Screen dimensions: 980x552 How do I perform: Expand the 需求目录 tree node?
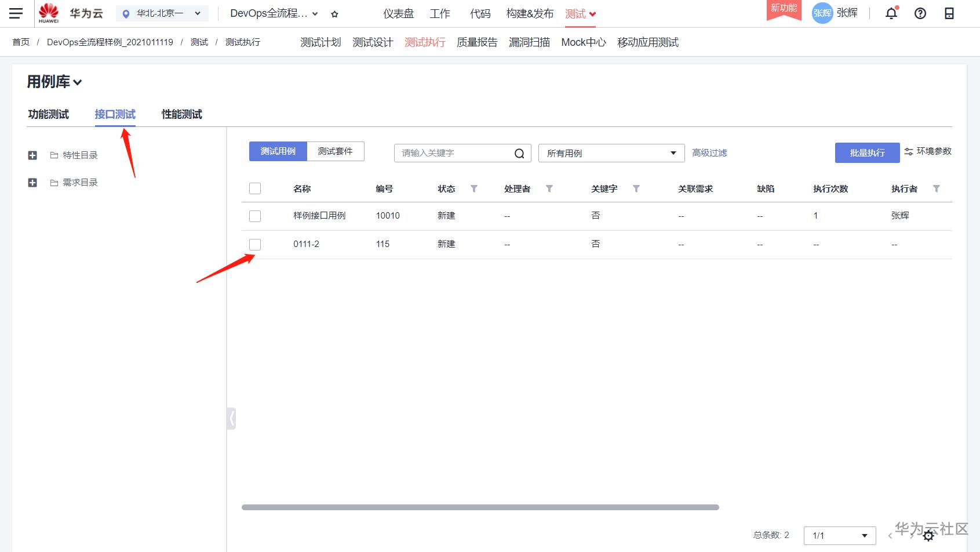coord(32,183)
